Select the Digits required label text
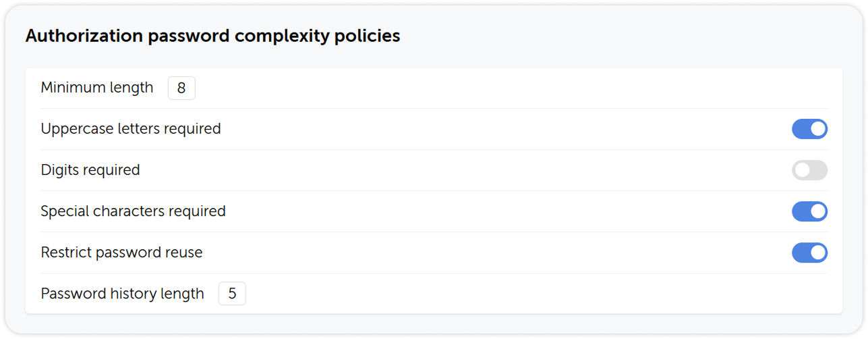This screenshot has height=339, width=868. (x=90, y=169)
